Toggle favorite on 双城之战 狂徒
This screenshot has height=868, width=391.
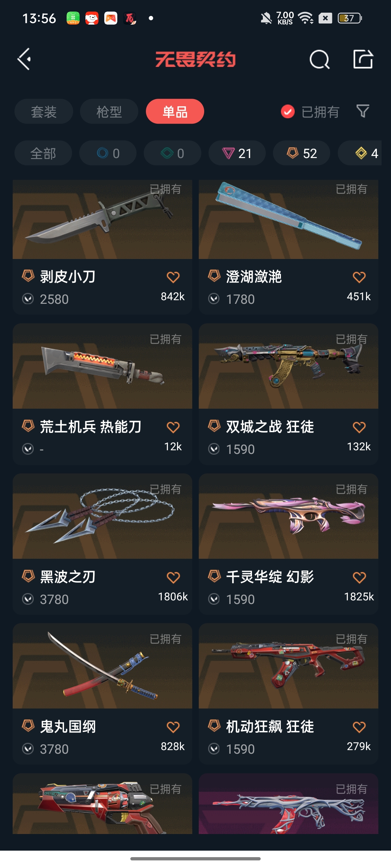pyautogui.click(x=359, y=427)
